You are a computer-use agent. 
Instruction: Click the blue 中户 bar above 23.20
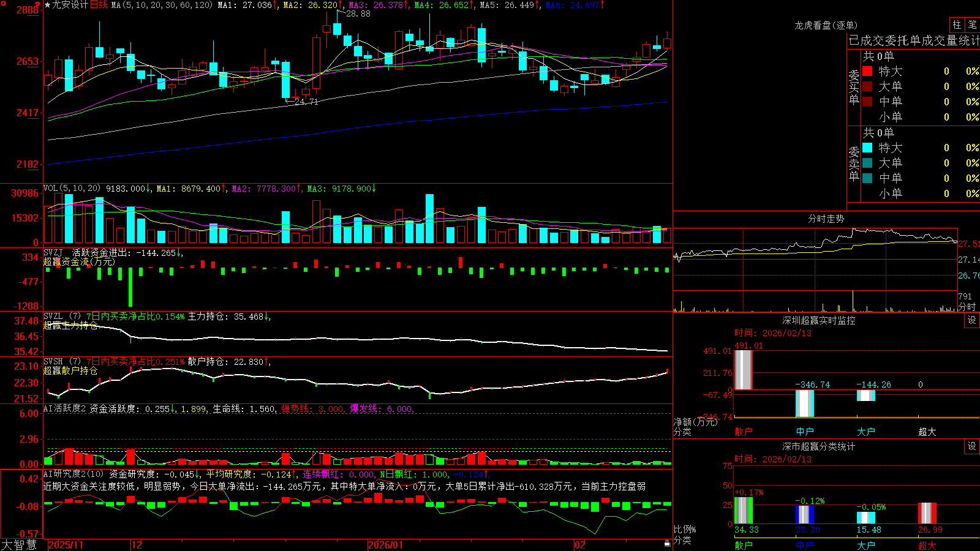pos(805,514)
